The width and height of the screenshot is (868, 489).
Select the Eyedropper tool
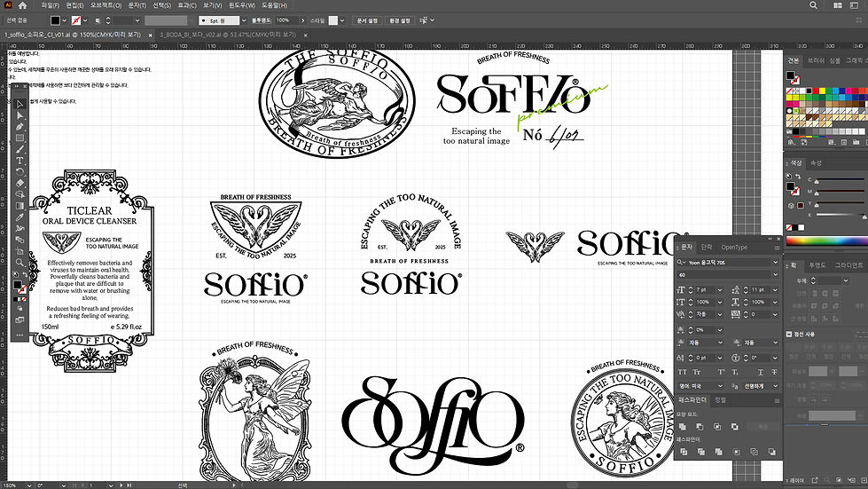(x=20, y=217)
